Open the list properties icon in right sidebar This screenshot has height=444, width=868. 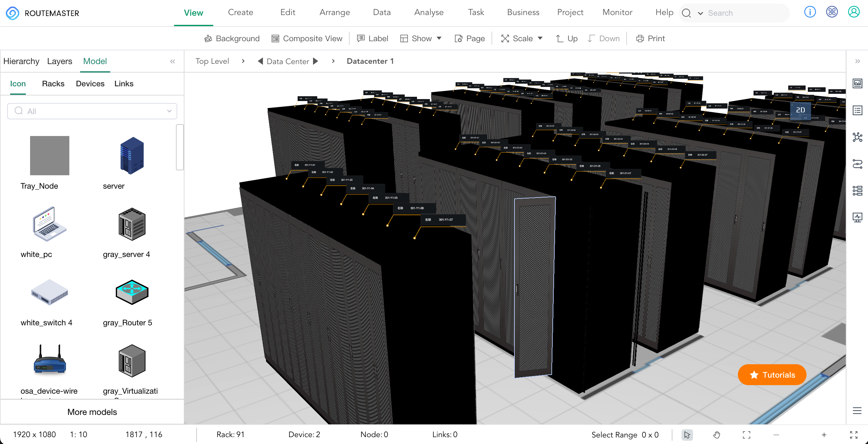coord(857,110)
